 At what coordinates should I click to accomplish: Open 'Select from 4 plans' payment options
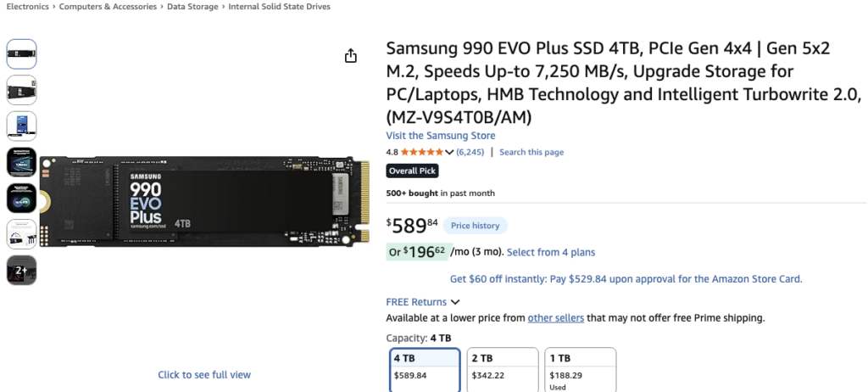pos(551,252)
